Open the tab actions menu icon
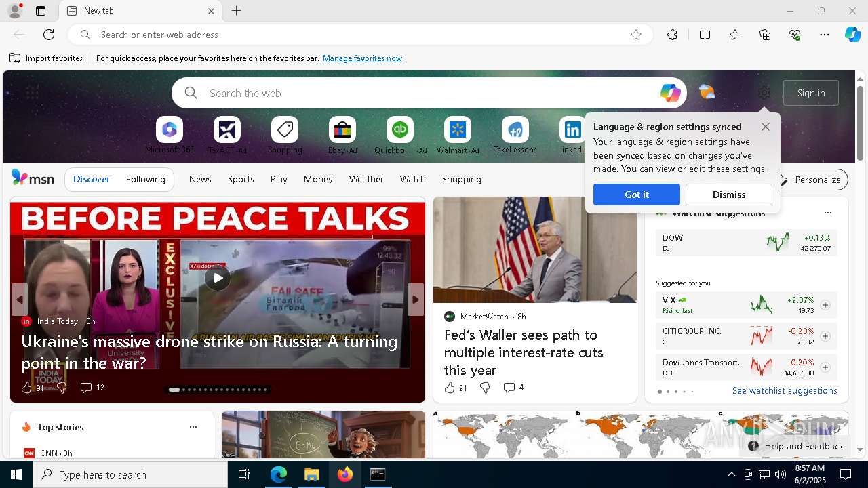 click(x=41, y=11)
